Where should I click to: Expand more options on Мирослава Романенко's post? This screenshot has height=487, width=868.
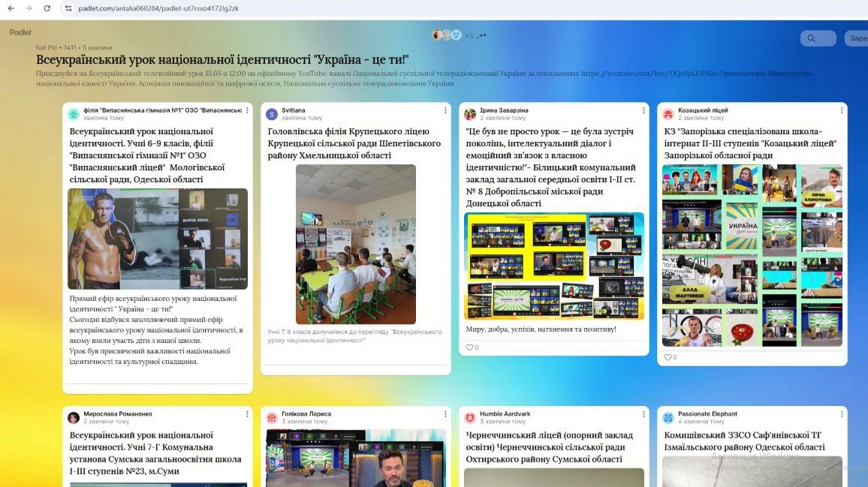click(247, 414)
